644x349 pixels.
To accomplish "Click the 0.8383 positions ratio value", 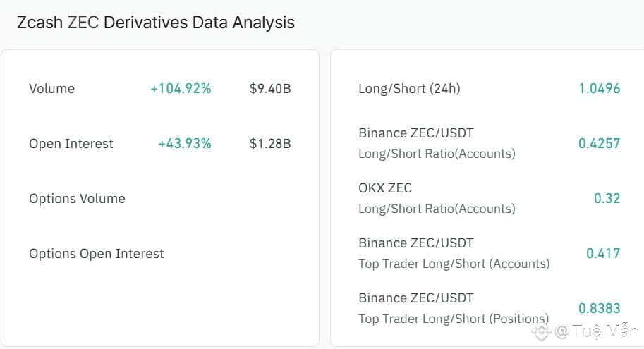I will tap(599, 308).
